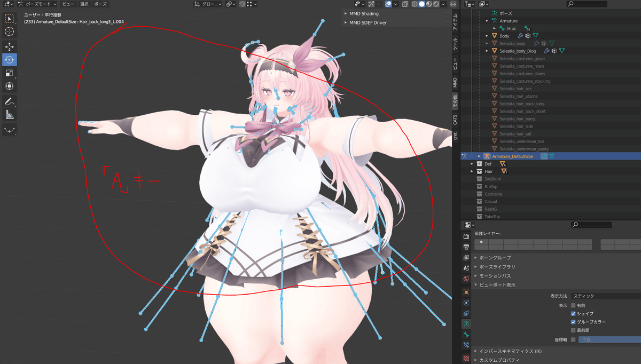Open the 選択 menu

pos(84,4)
